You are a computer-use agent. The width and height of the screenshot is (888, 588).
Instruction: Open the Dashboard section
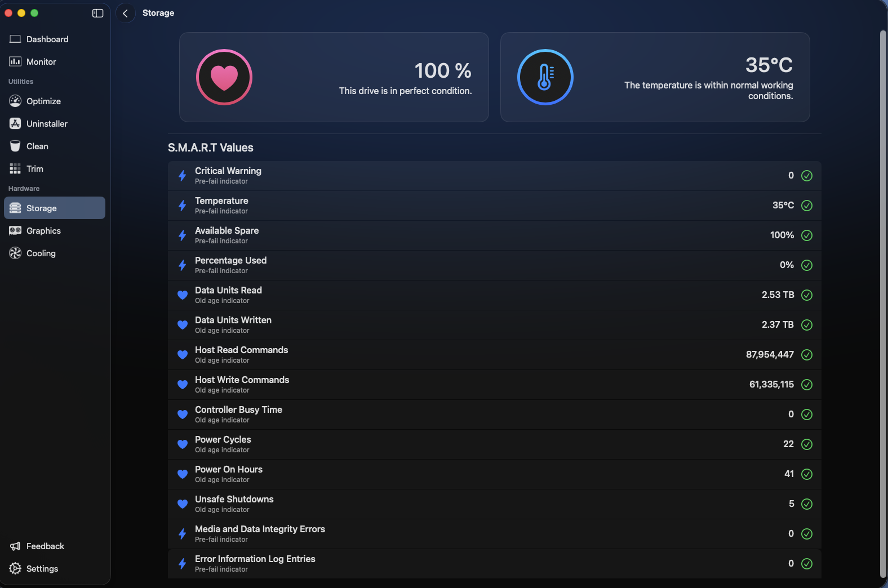click(x=55, y=39)
